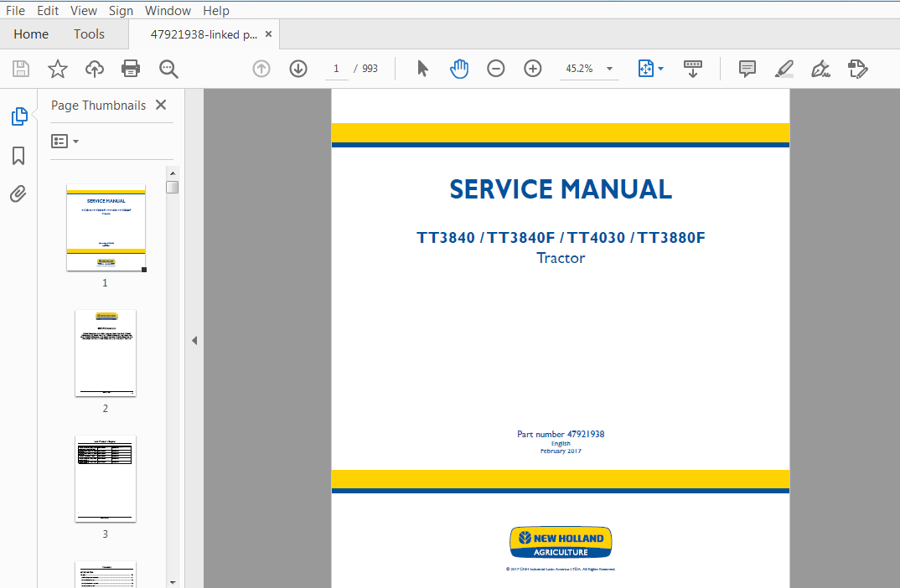Click the Save file icon
The image size is (900, 588).
click(21, 69)
